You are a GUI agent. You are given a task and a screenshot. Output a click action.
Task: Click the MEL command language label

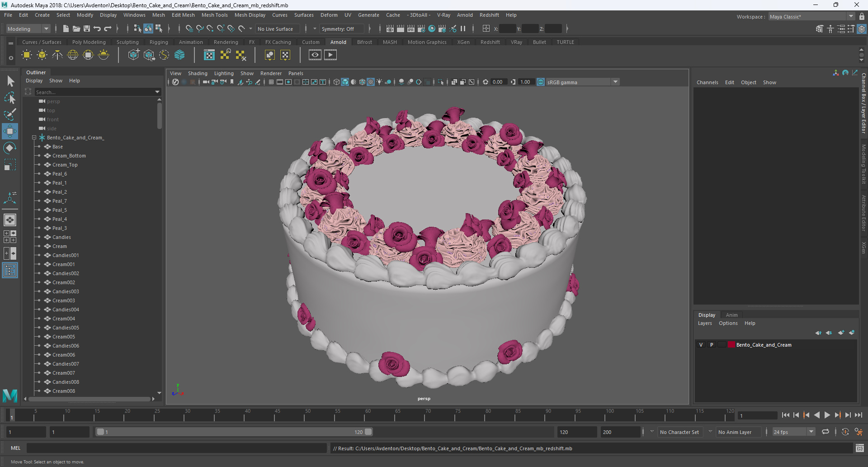pos(16,448)
